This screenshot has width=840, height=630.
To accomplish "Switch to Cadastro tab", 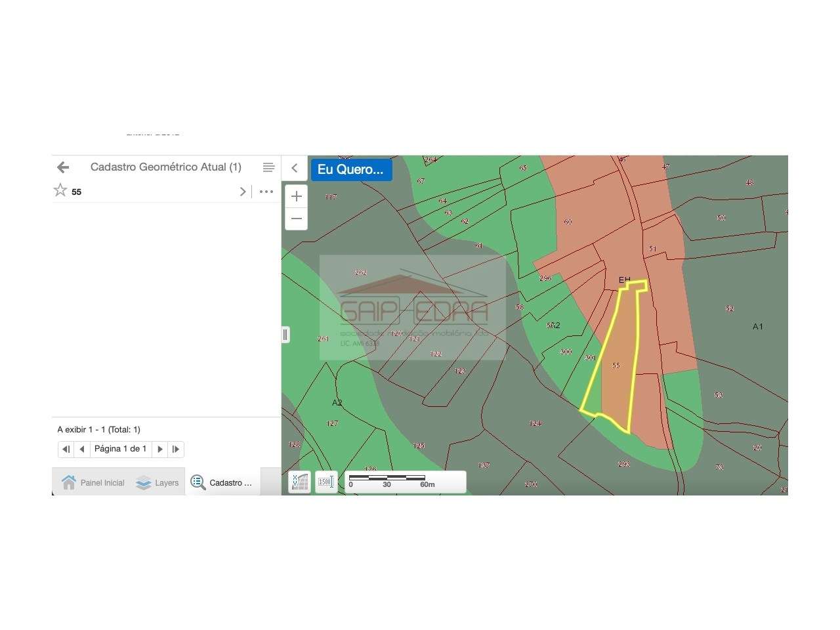I will tap(222, 482).
